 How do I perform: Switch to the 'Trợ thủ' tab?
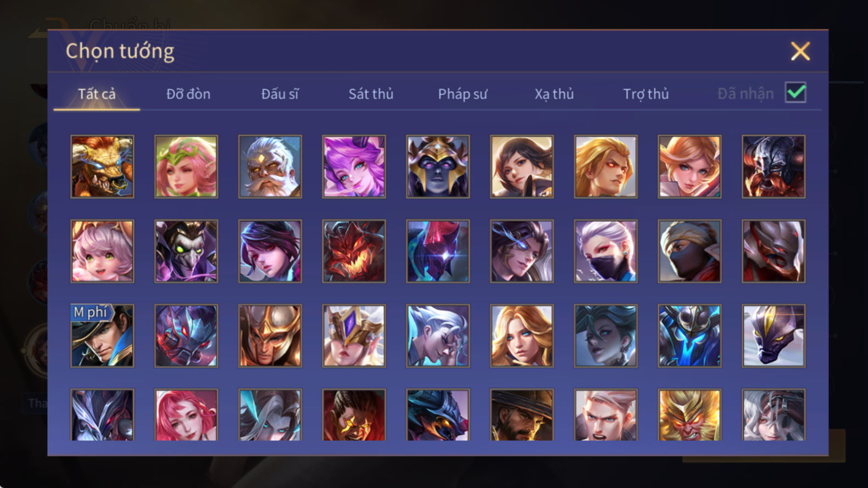pos(646,94)
